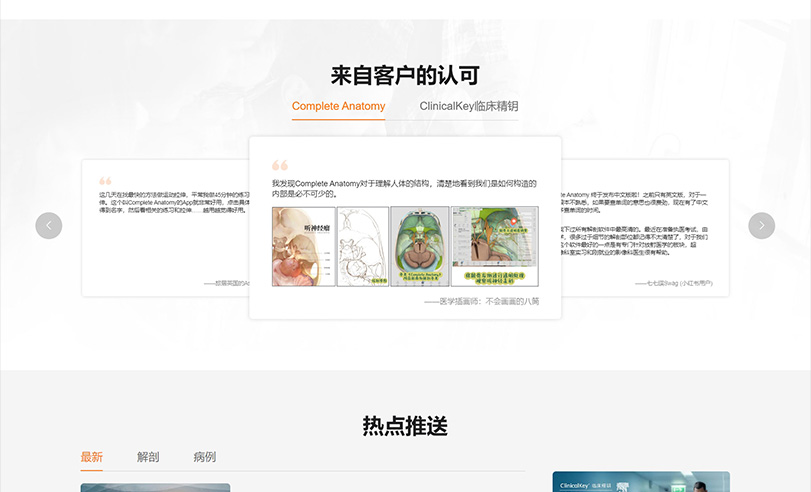Open the green skull cross-section thumbnail
The height and width of the screenshot is (492, 811).
420,247
